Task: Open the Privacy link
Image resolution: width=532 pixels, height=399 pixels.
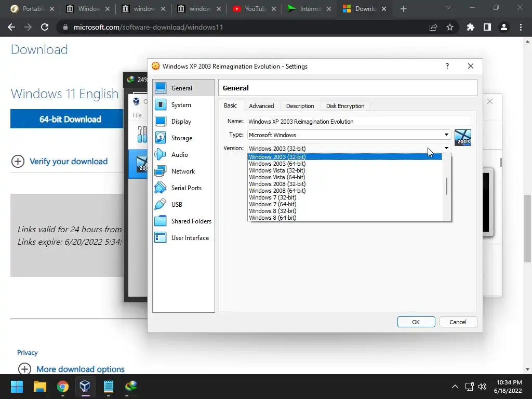Action: click(x=28, y=353)
